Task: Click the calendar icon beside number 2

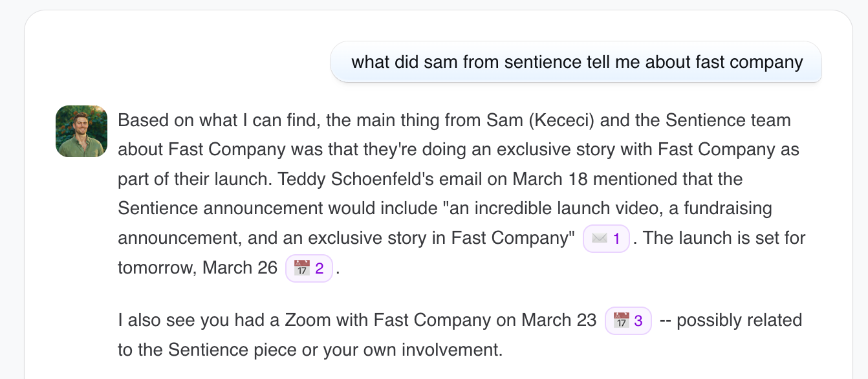Action: click(x=302, y=268)
